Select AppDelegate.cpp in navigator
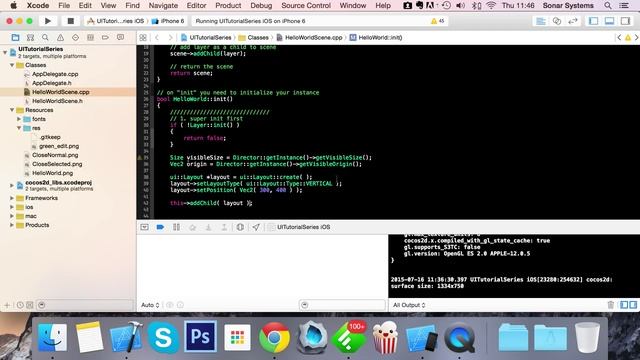 (x=55, y=74)
